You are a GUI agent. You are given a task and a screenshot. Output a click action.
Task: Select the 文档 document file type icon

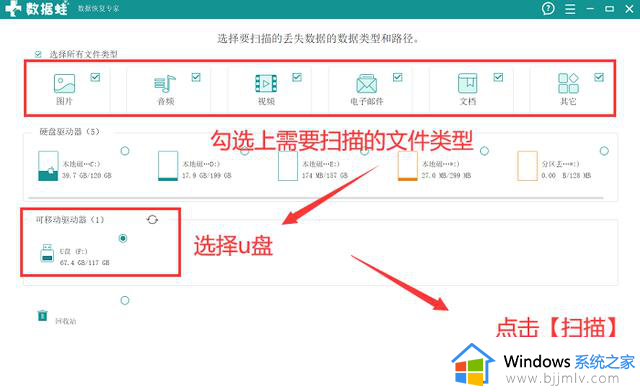tap(467, 83)
